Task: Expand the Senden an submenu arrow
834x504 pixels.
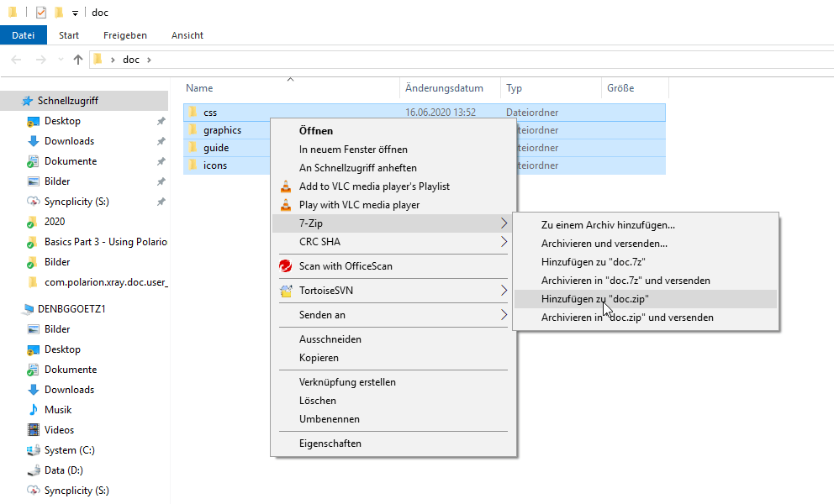Action: coord(504,315)
